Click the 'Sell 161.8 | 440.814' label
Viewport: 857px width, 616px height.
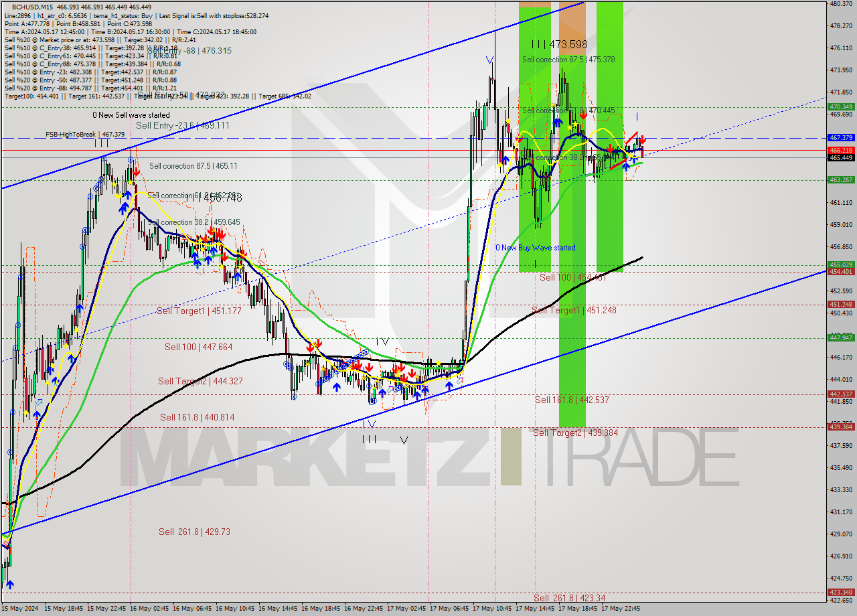click(x=197, y=417)
